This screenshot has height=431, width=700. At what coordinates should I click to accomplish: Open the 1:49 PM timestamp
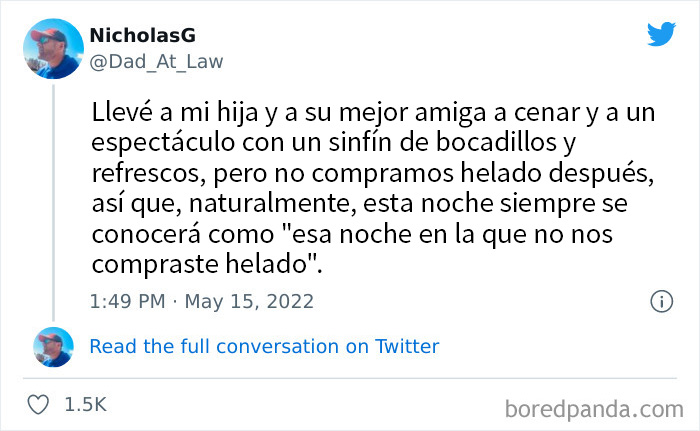pos(127,301)
